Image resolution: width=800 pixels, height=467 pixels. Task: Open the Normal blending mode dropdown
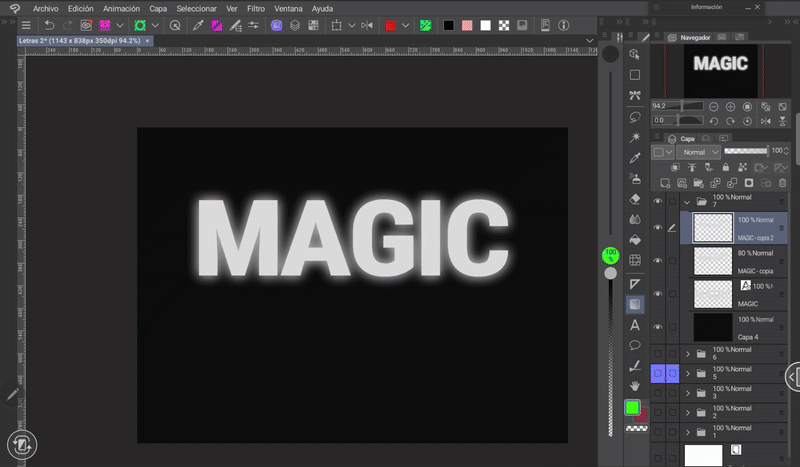coord(697,152)
